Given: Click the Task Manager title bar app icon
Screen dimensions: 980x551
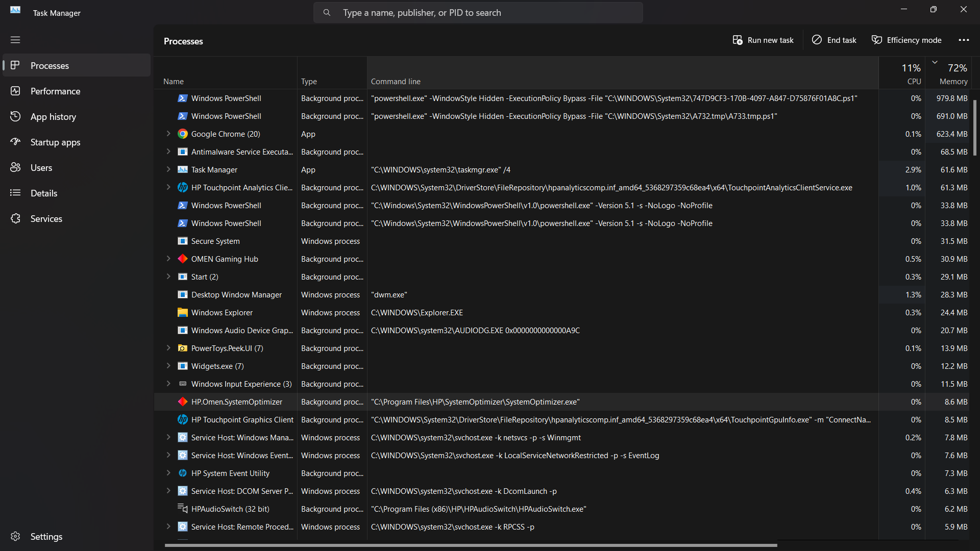Looking at the screenshot, I should (15, 10).
